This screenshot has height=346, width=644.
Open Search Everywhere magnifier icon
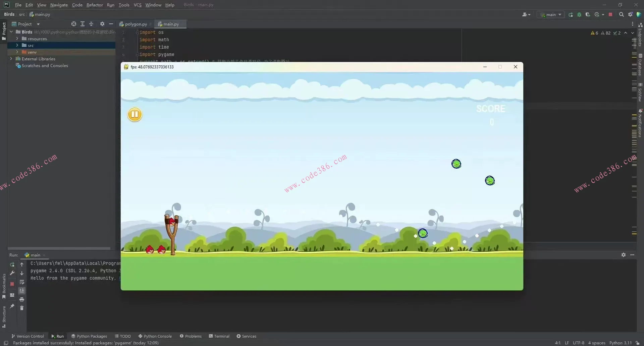(621, 15)
